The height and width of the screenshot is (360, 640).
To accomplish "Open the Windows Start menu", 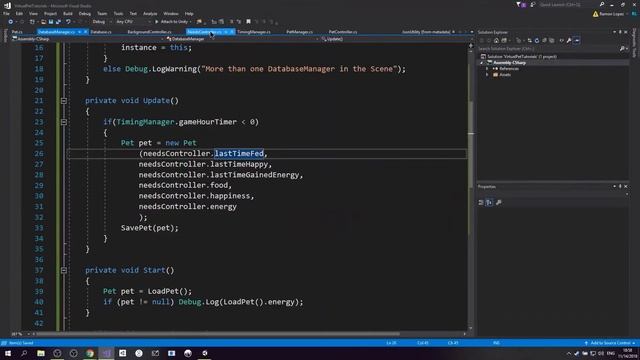I will [x=8, y=353].
